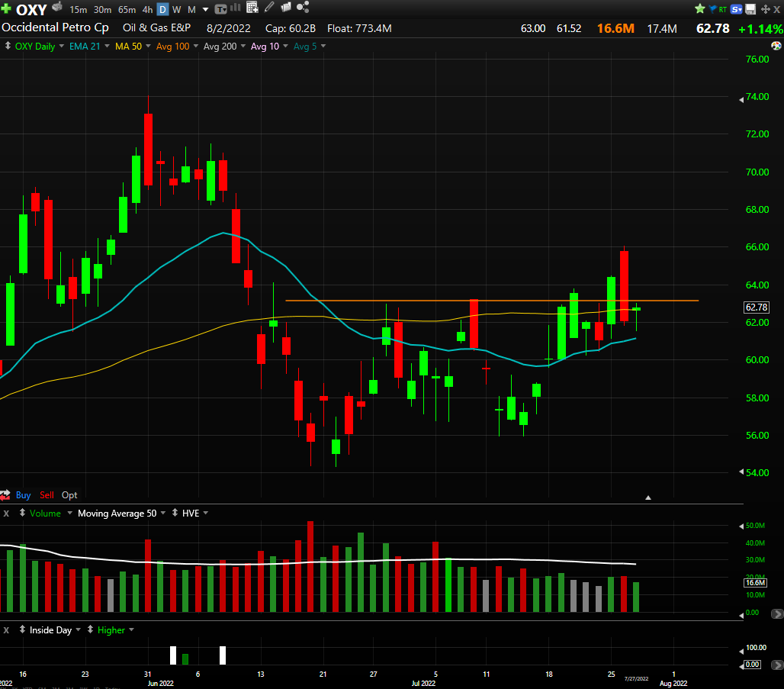Click the small up-triangle marker below price chart
The image size is (784, 689).
click(x=648, y=497)
